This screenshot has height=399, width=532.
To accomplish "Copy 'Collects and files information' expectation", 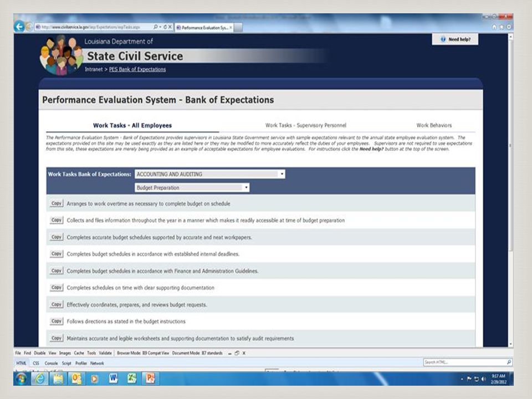I will (x=57, y=220).
